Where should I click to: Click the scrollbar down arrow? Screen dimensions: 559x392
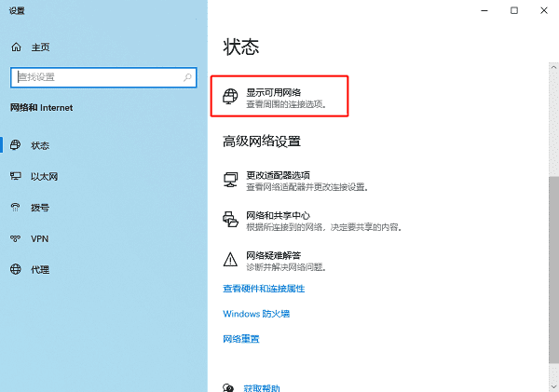553,386
